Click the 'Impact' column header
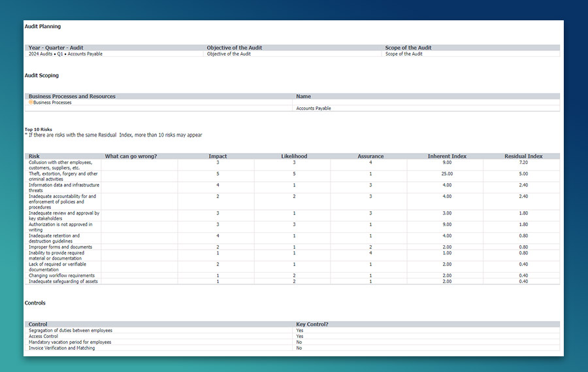588x372 pixels. (218, 156)
